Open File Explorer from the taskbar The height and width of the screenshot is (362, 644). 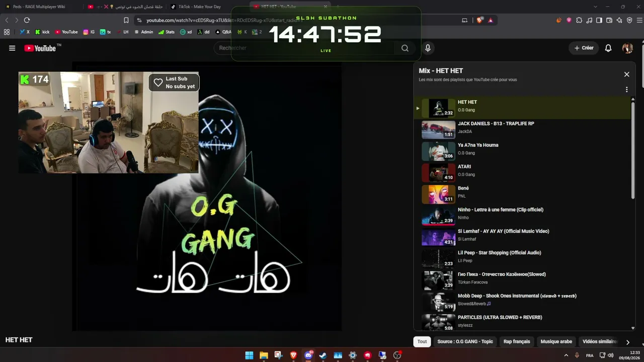264,355
